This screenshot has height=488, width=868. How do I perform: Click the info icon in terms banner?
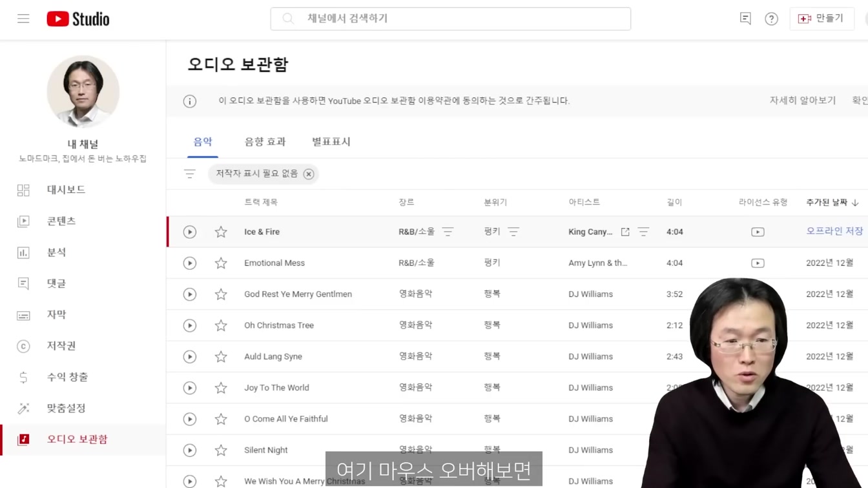tap(189, 101)
